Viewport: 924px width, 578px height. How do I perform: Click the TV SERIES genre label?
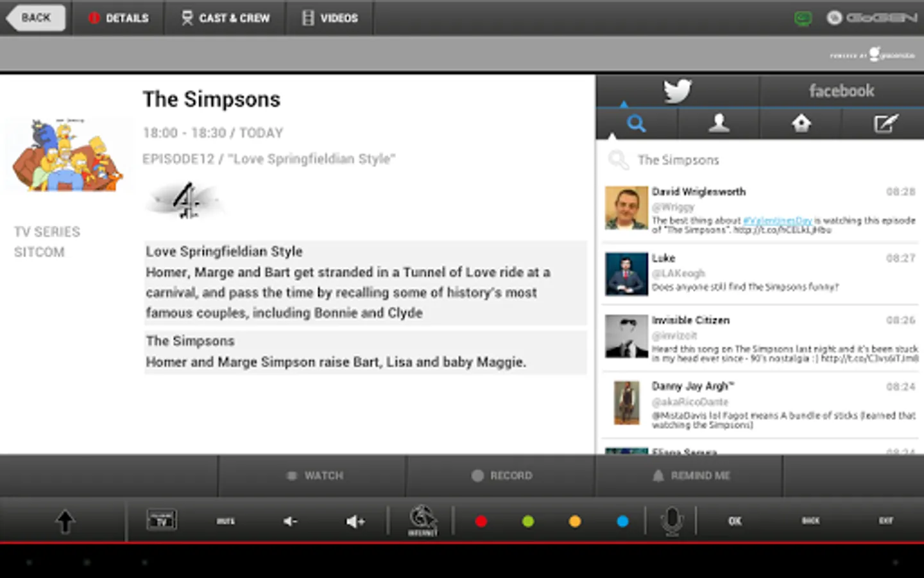pyautogui.click(x=47, y=232)
